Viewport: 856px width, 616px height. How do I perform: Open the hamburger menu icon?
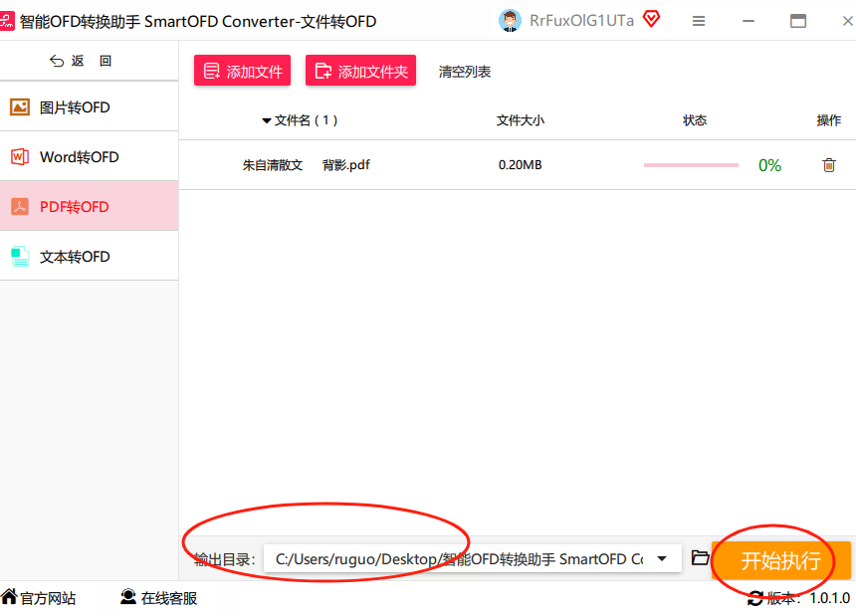698,21
